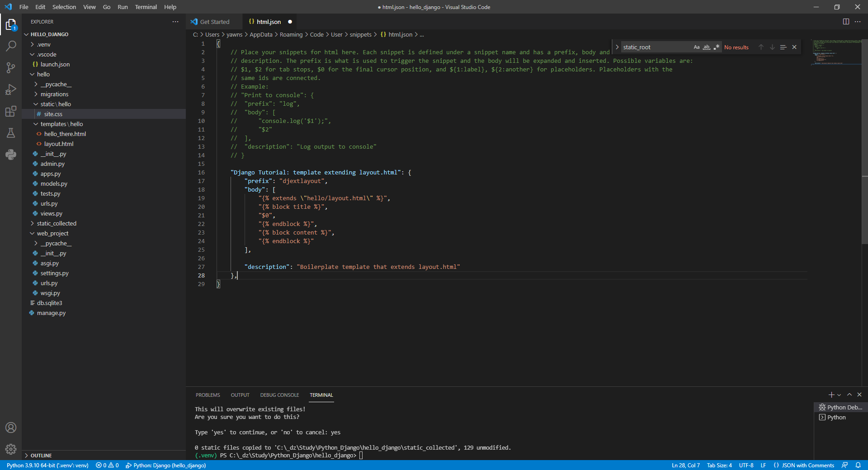Open the File menu
This screenshot has height=470, width=868.
coord(24,7)
